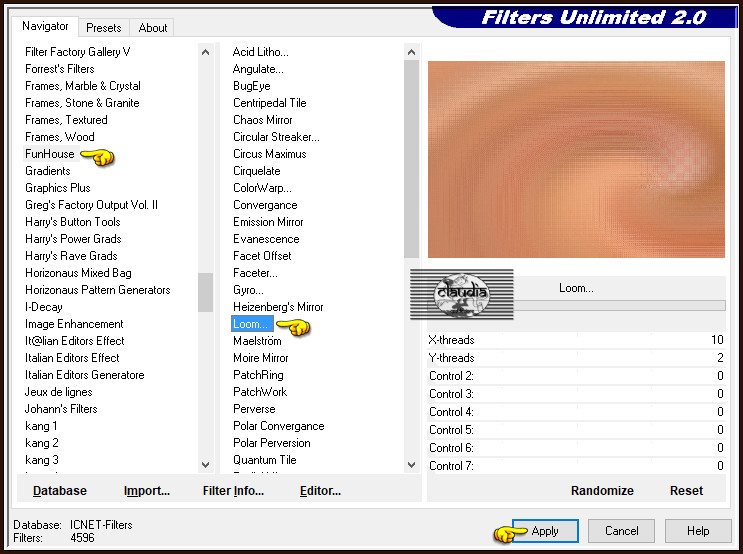Select Frames, Textured category
Screen dimensions: 743x554
(66, 120)
